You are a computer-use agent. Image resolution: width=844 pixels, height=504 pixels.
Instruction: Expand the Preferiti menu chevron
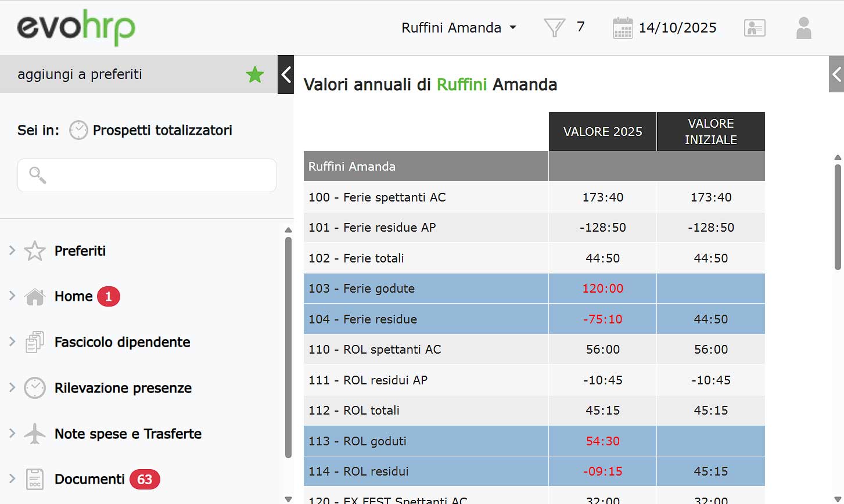pyautogui.click(x=12, y=251)
